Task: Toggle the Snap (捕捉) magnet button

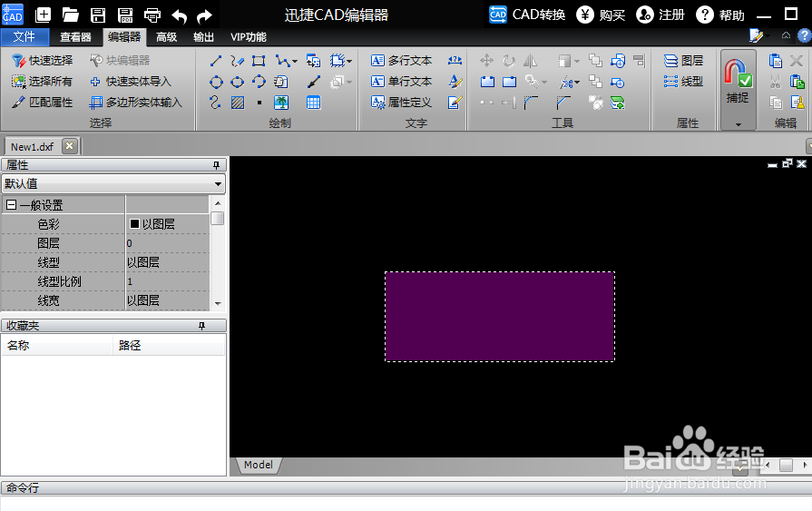Action: click(738, 81)
